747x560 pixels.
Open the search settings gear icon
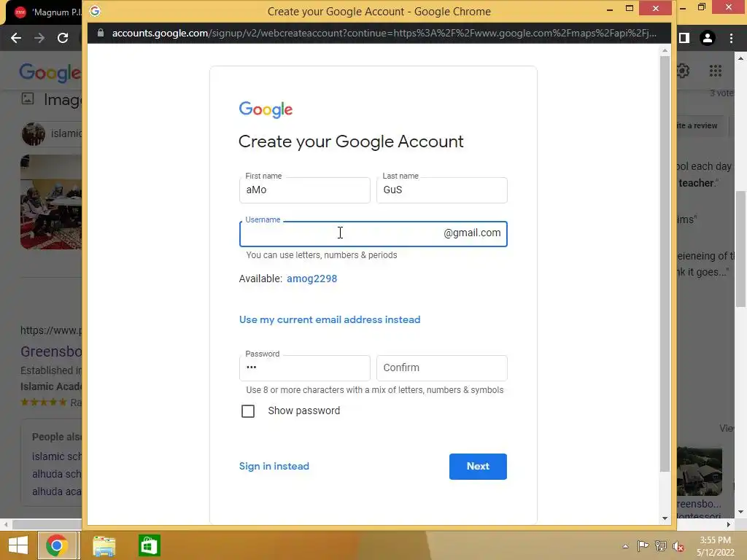pos(683,71)
